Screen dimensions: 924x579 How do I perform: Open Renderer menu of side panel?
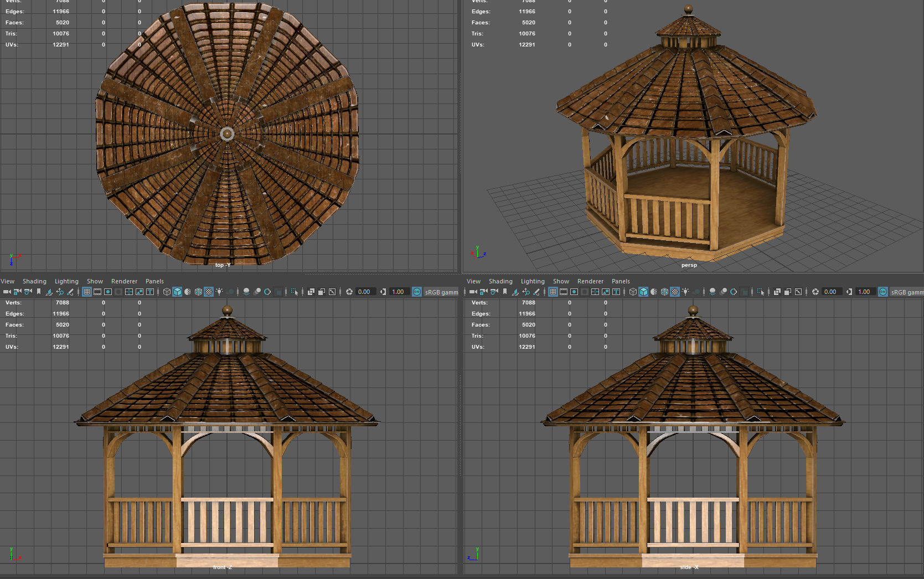pyautogui.click(x=590, y=281)
